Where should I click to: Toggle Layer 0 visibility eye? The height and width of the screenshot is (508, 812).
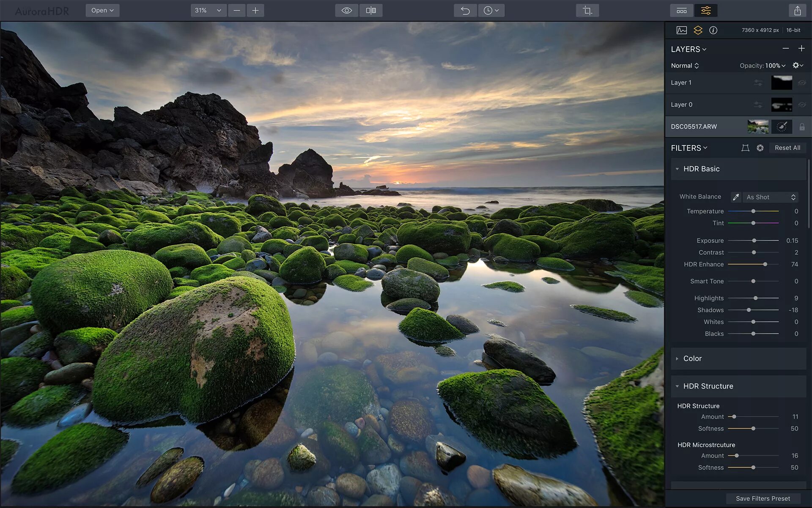(801, 105)
